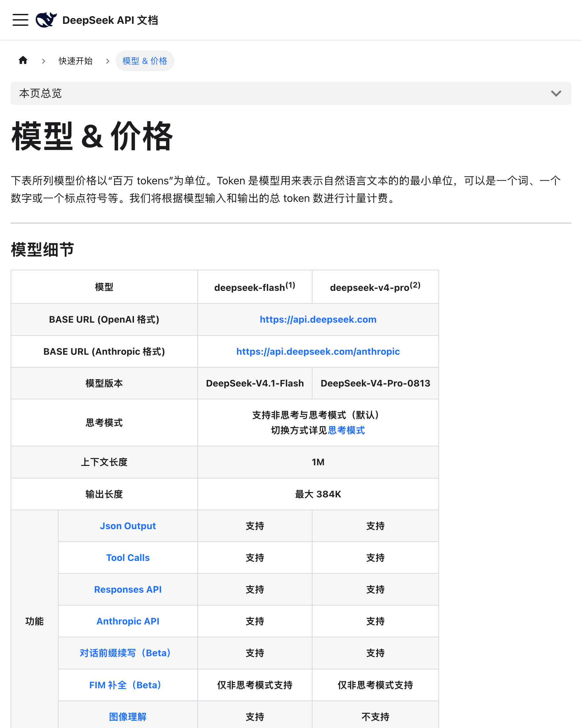Select the 模型 & 价格 breadcrumb

point(145,61)
